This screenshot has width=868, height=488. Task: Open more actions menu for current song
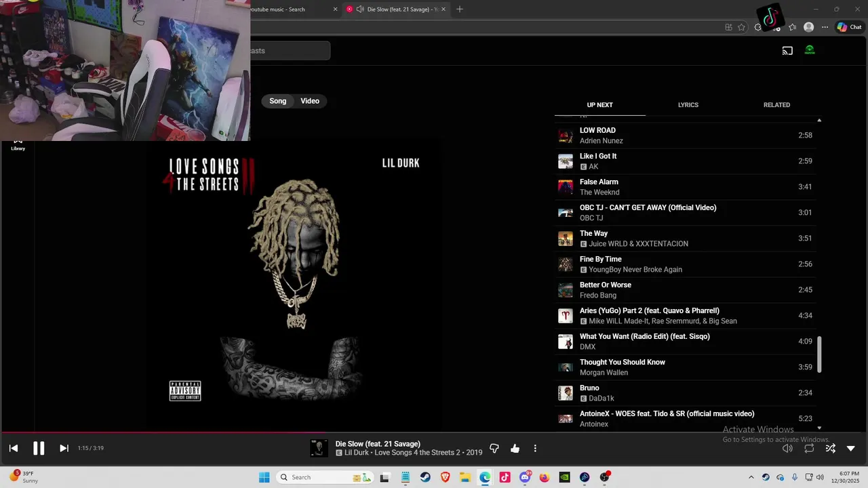click(x=535, y=448)
